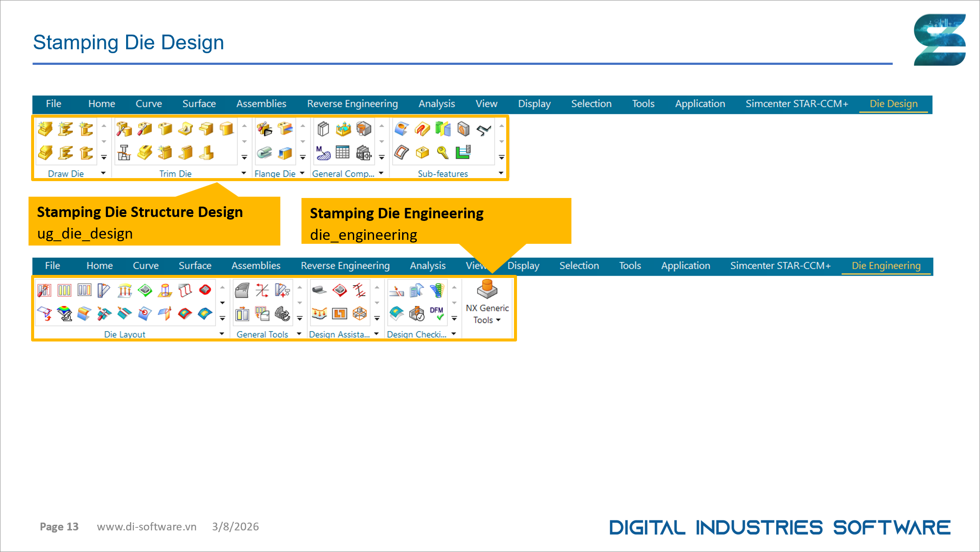Click the Flange Die group label
Image resolution: width=980 pixels, height=552 pixels.
(275, 173)
